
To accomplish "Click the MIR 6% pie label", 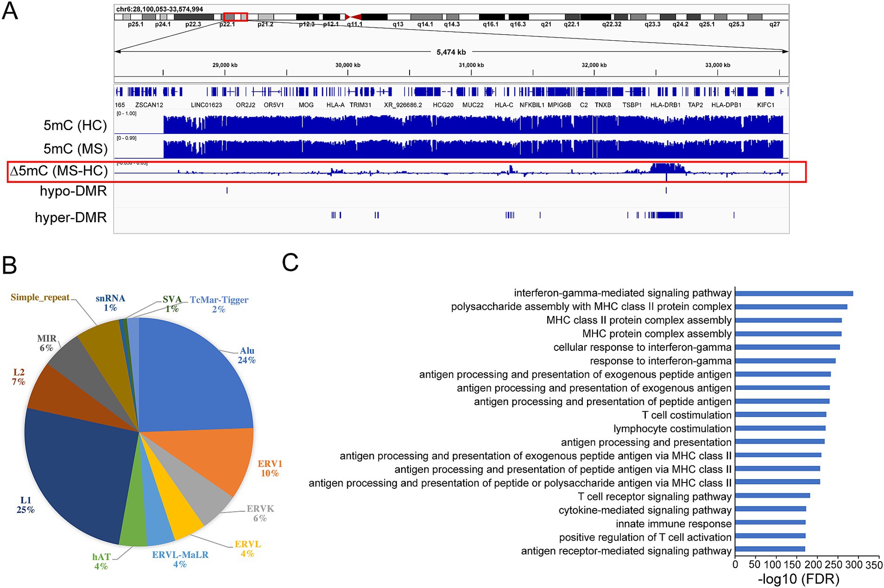I will (x=47, y=343).
